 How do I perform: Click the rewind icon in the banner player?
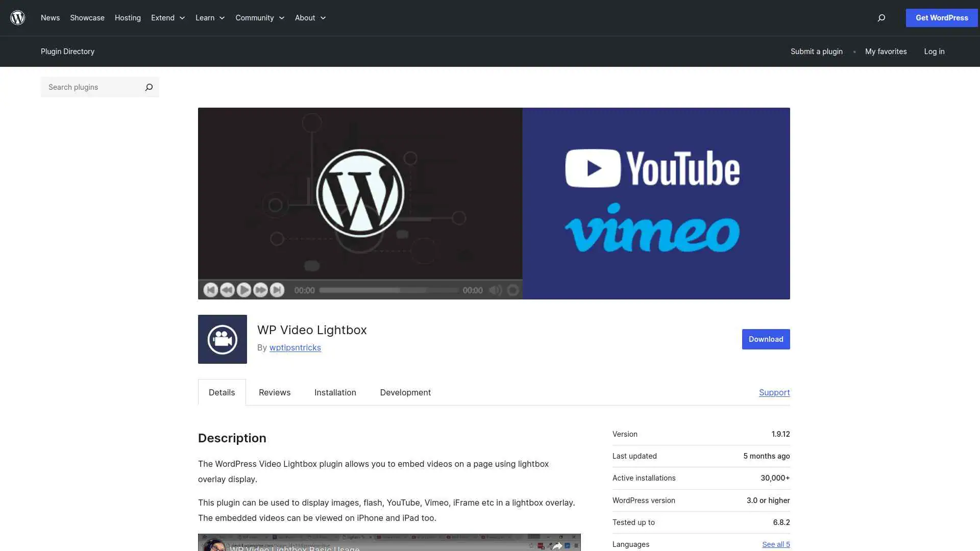[228, 290]
